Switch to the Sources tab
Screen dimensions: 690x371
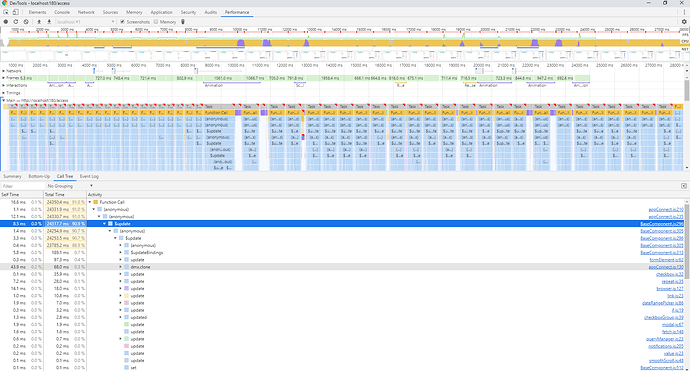110,12
